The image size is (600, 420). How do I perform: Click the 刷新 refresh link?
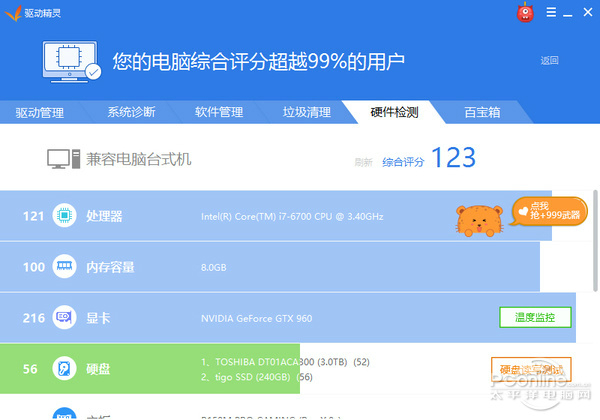363,162
